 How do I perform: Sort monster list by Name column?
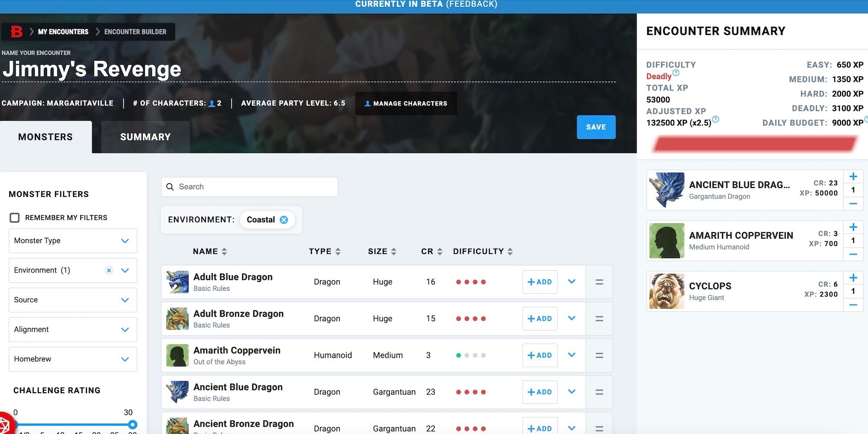210,251
